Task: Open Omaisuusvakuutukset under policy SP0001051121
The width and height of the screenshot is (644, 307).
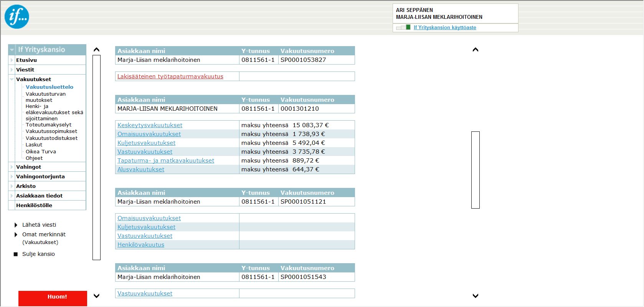Action: click(149, 218)
